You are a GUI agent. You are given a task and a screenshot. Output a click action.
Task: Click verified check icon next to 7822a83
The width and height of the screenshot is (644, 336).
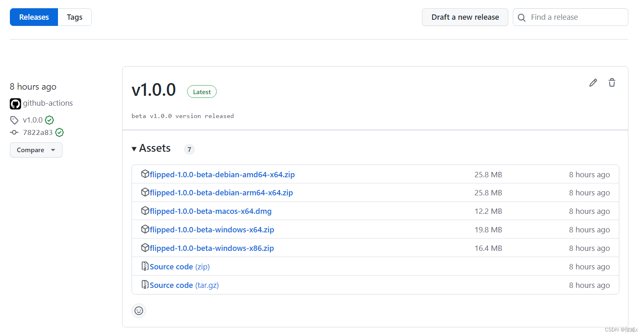click(x=60, y=132)
